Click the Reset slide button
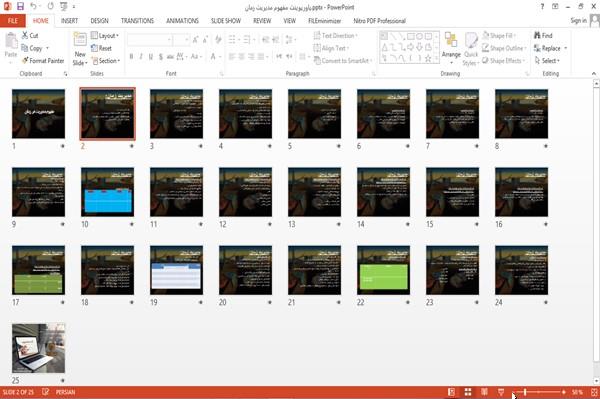This screenshot has height=399, width=600. point(102,48)
